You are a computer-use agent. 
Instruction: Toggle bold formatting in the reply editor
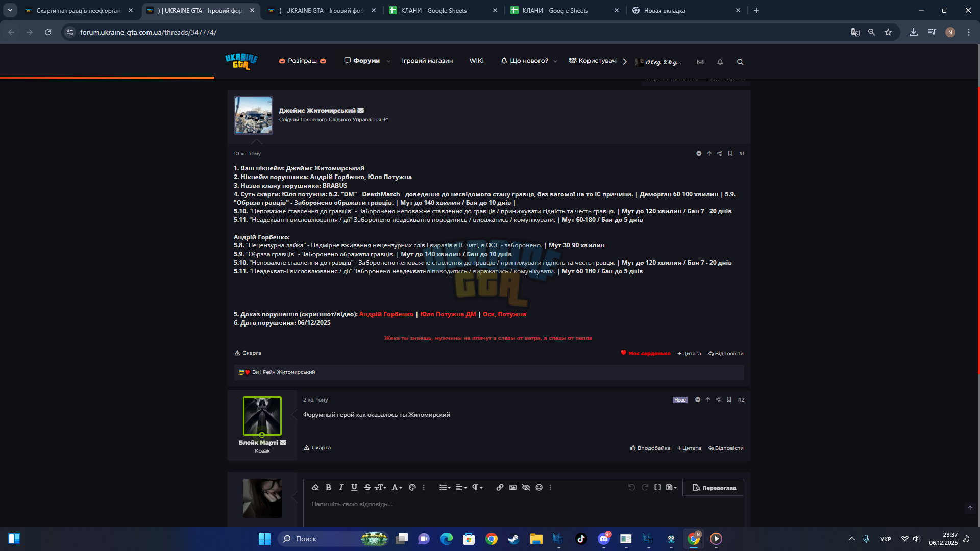click(x=328, y=487)
